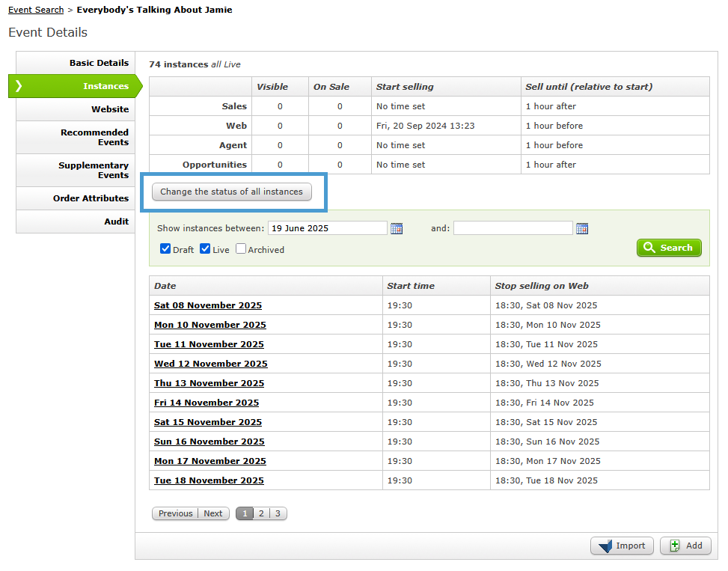Switch to the Website tab
Image resolution: width=728 pixels, height=571 pixels.
click(x=110, y=109)
